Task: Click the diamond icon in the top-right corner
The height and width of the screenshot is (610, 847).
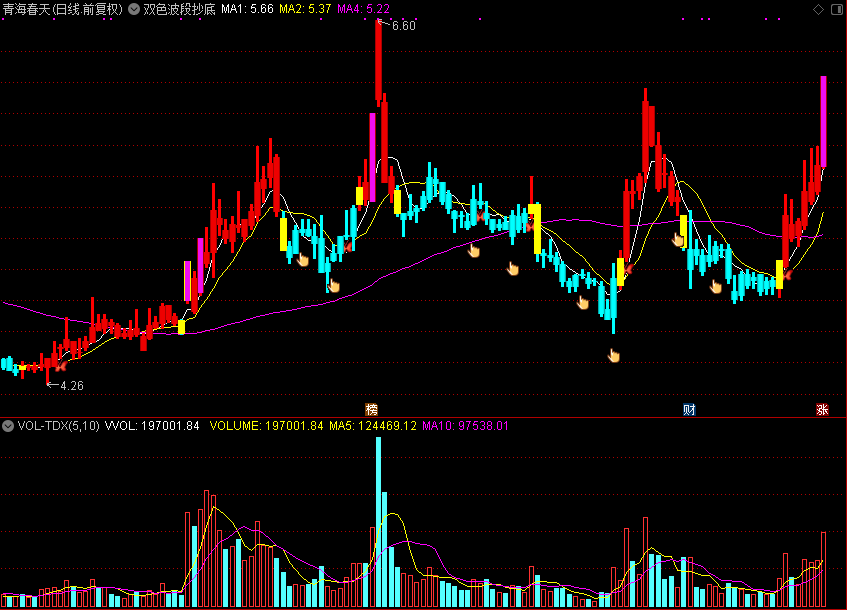Action: coord(818,9)
